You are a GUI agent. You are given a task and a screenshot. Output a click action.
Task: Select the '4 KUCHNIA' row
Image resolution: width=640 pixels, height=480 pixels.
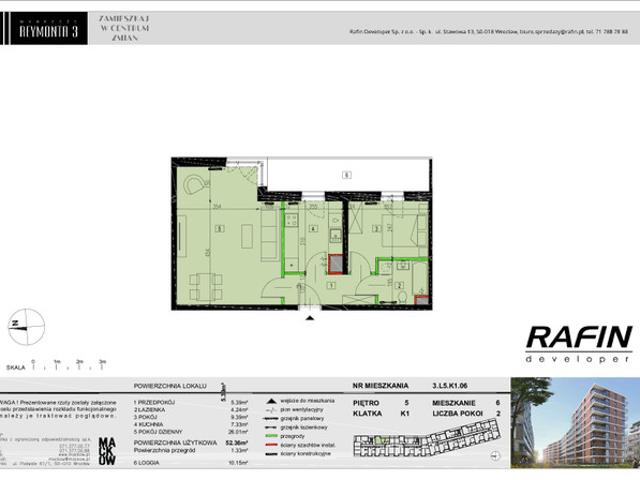pos(191,424)
